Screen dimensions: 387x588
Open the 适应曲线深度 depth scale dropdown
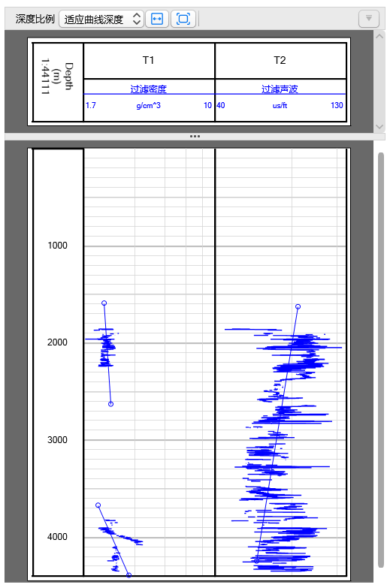click(x=101, y=19)
